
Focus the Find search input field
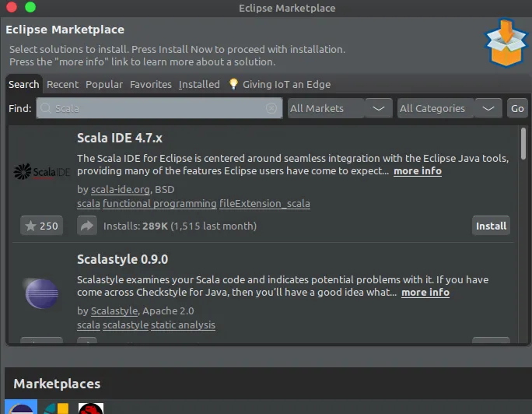159,108
